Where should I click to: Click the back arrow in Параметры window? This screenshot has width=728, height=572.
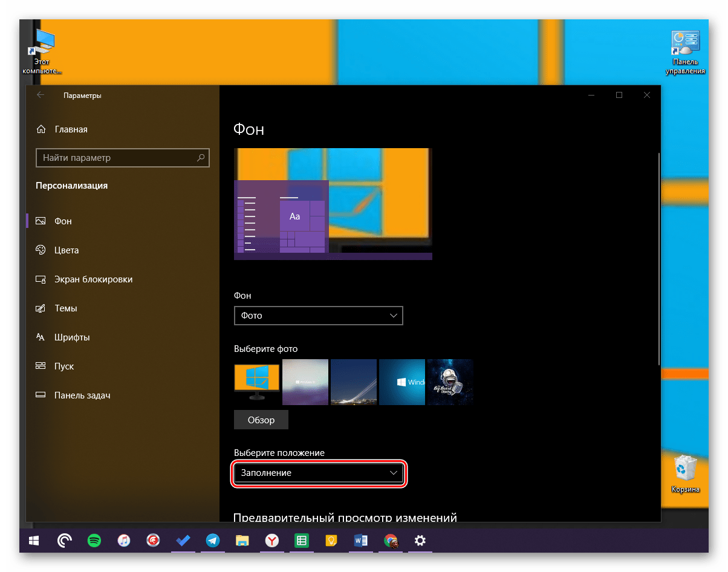pyautogui.click(x=41, y=95)
